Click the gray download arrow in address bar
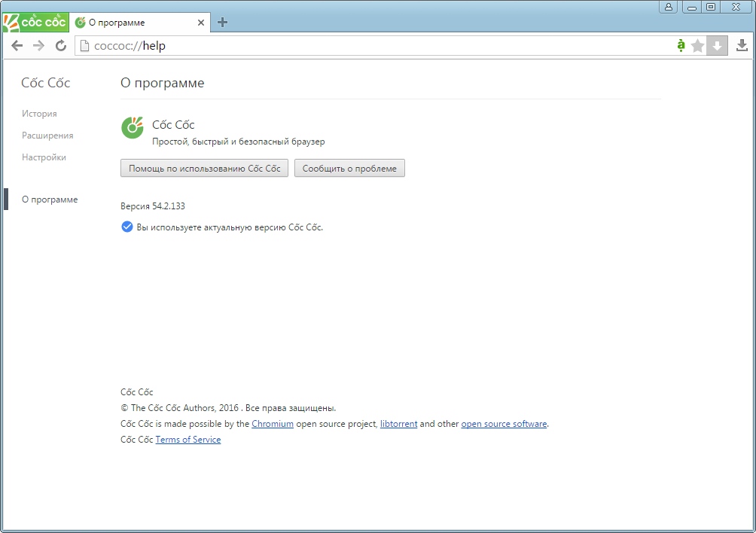The width and height of the screenshot is (756, 533). 717,46
